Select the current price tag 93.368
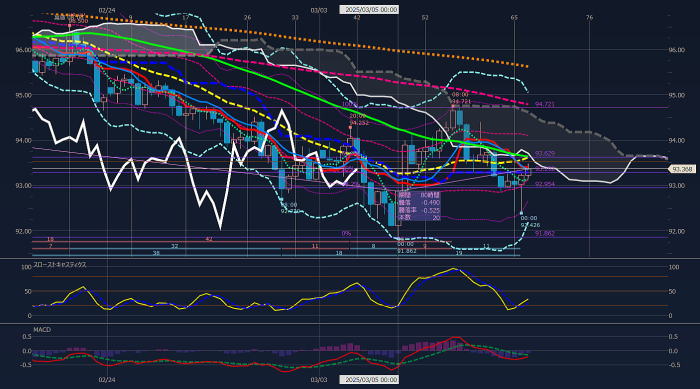 682,169
